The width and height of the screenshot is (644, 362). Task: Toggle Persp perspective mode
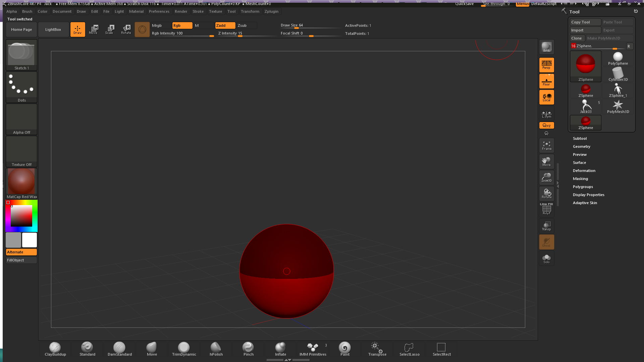(x=546, y=65)
